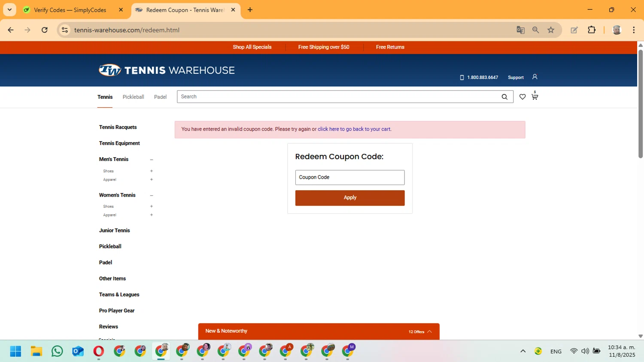Image resolution: width=644 pixels, height=362 pixels.
Task: Open Other Items category
Action: [x=112, y=279]
